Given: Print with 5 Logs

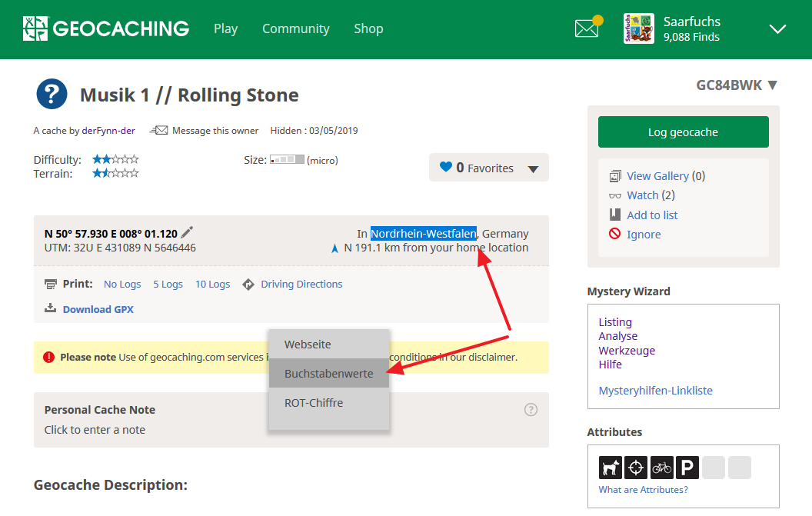Looking at the screenshot, I should point(168,284).
